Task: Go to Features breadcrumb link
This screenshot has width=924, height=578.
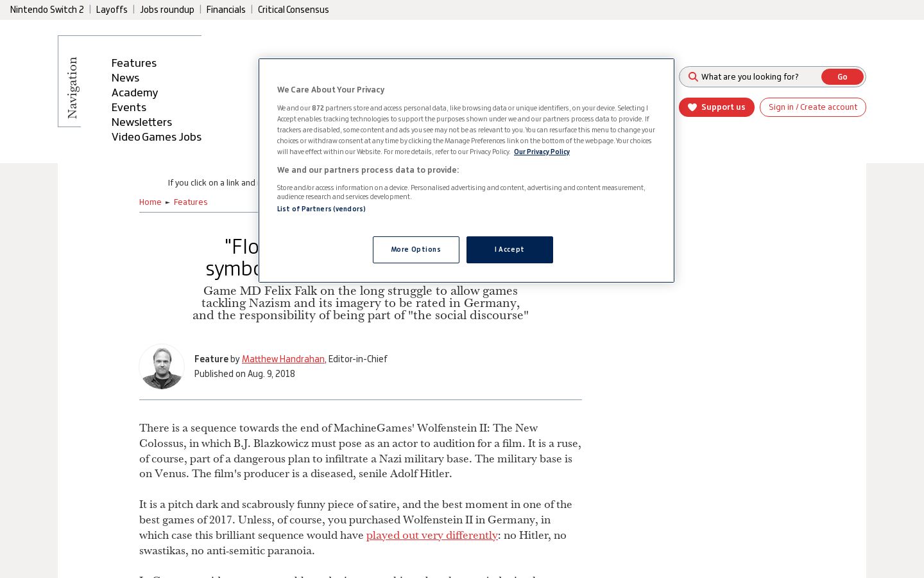Action: click(191, 202)
